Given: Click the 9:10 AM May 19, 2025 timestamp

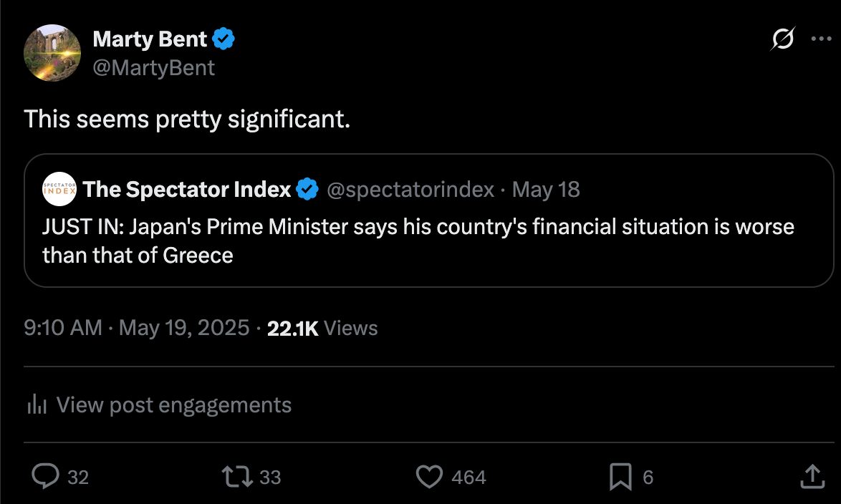Looking at the screenshot, I should point(136,329).
